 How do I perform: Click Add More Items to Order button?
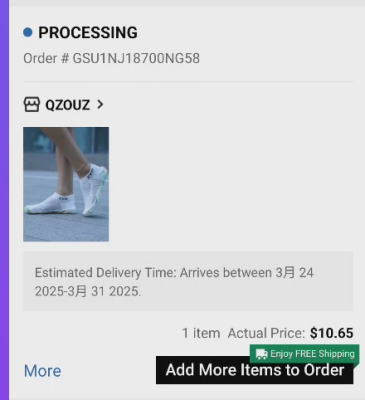point(254,370)
